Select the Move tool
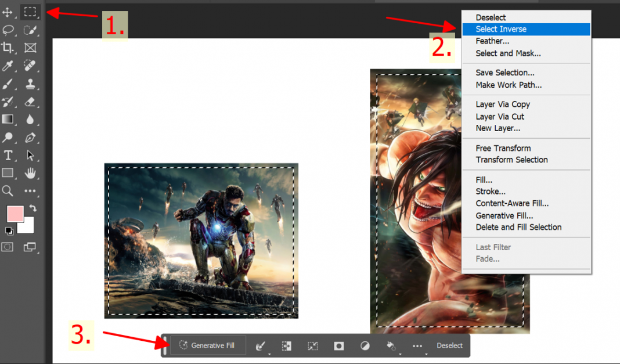 (x=8, y=12)
